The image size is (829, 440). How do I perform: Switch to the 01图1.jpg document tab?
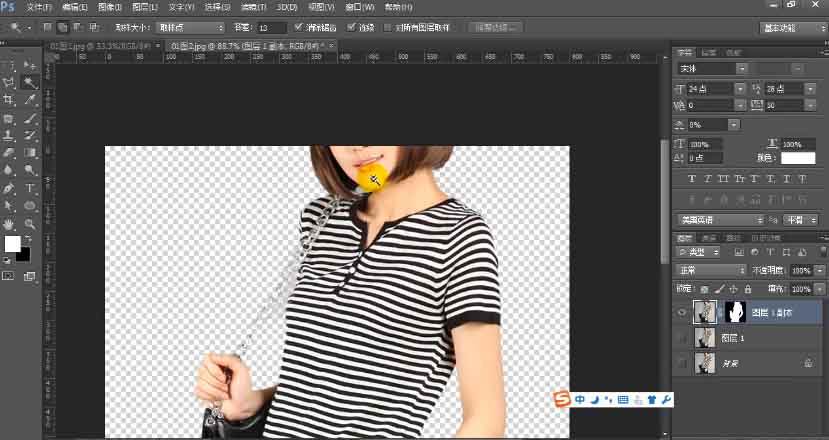click(x=96, y=47)
